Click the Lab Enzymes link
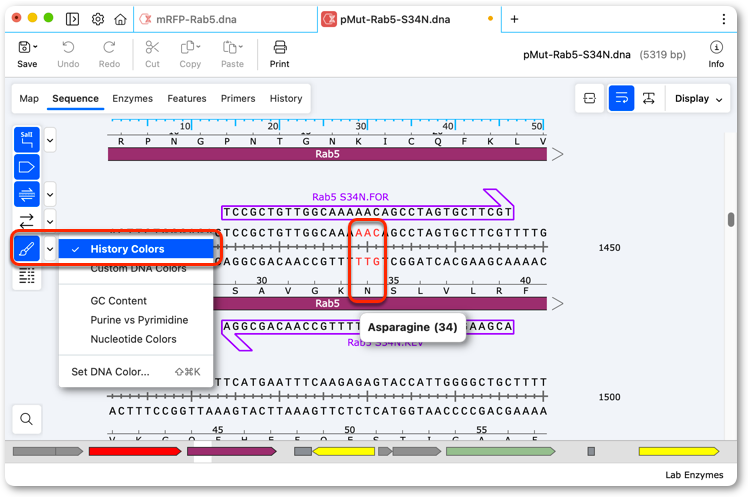This screenshot has height=497, width=748. (x=694, y=475)
